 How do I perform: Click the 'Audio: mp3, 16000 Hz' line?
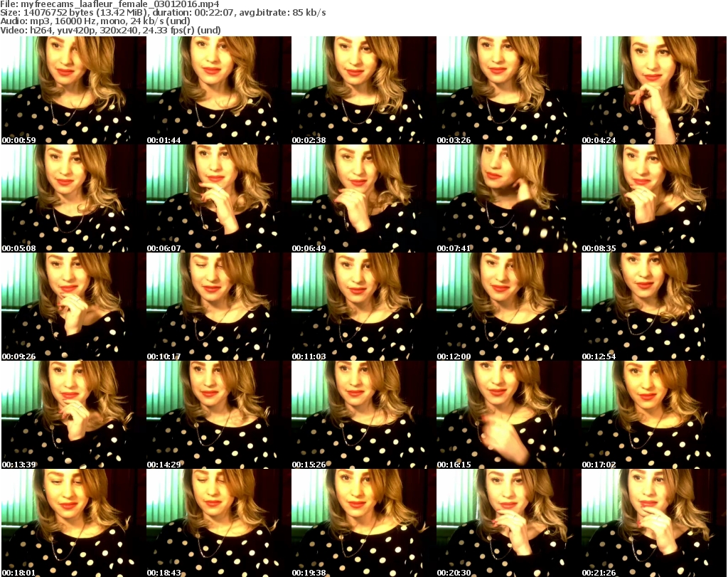point(95,21)
